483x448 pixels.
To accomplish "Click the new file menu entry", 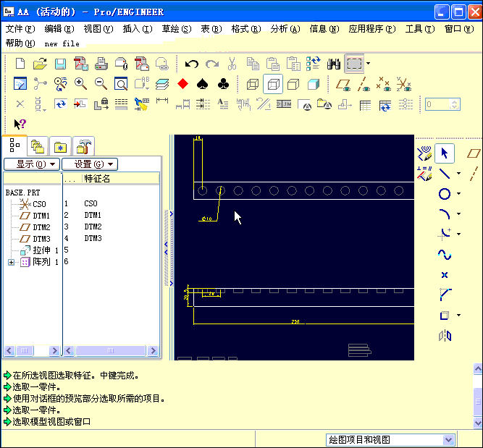I will pyautogui.click(x=62, y=43).
